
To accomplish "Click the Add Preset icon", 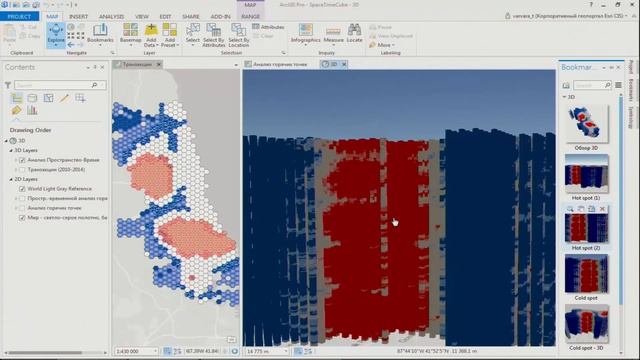I will click(169, 30).
